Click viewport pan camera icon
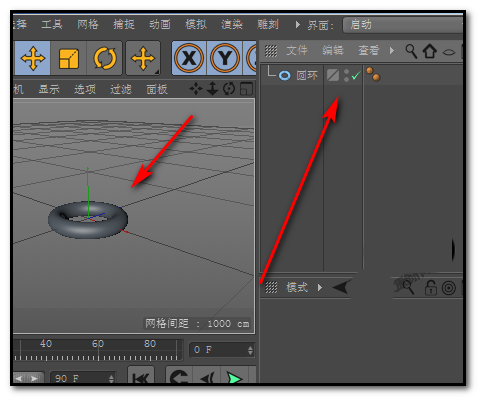The height and width of the screenshot is (397, 477). pos(196,89)
